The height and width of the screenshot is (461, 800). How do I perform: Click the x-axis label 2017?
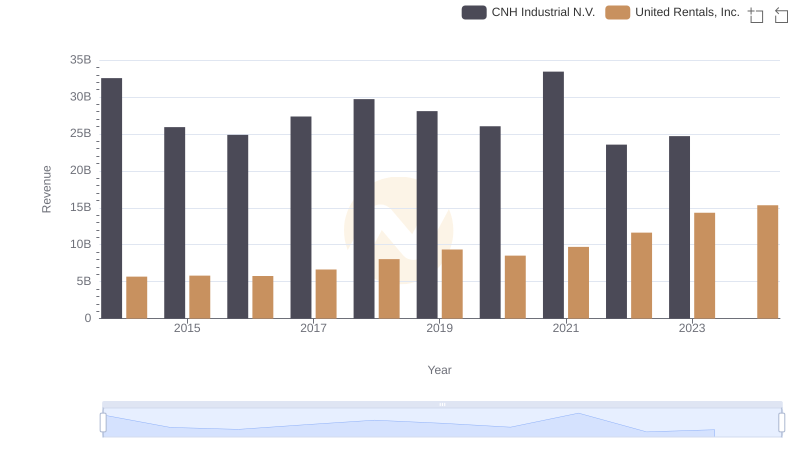coord(313,328)
